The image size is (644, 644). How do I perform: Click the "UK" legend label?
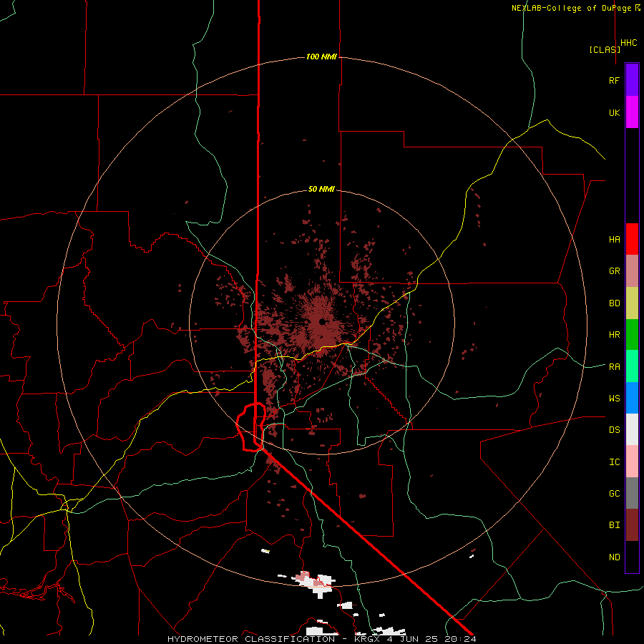pyautogui.click(x=615, y=112)
